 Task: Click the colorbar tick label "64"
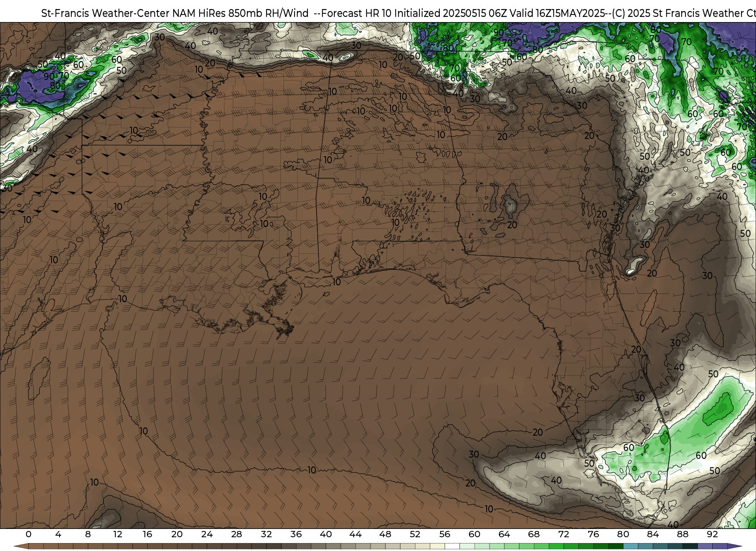tap(504, 534)
